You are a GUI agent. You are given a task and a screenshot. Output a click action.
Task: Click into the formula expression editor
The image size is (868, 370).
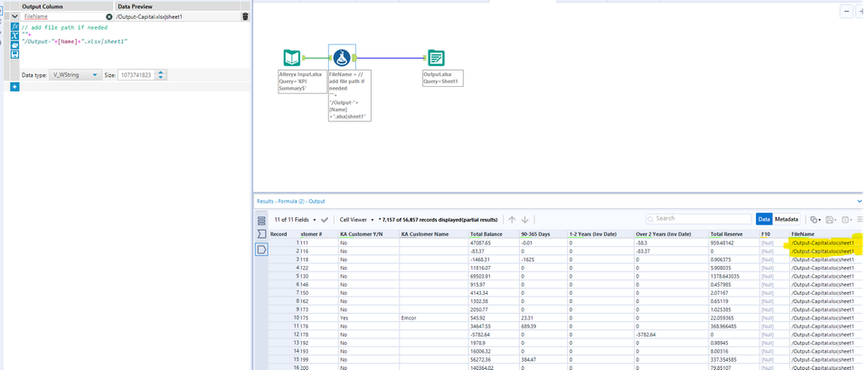tap(133, 44)
